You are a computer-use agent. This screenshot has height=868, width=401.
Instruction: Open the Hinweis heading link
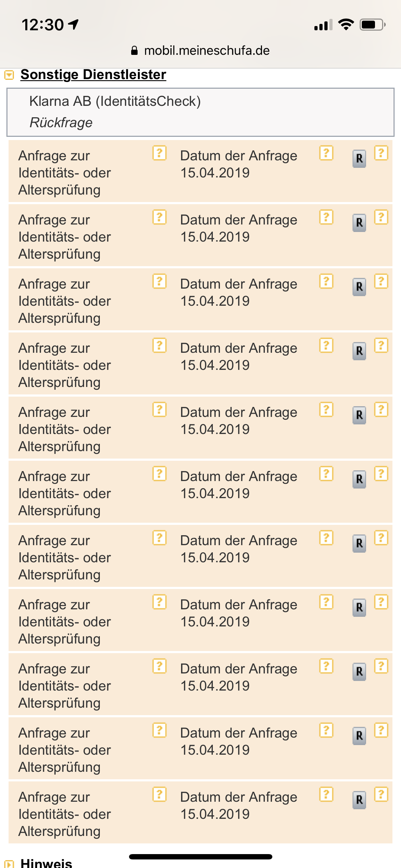pyautogui.click(x=46, y=863)
